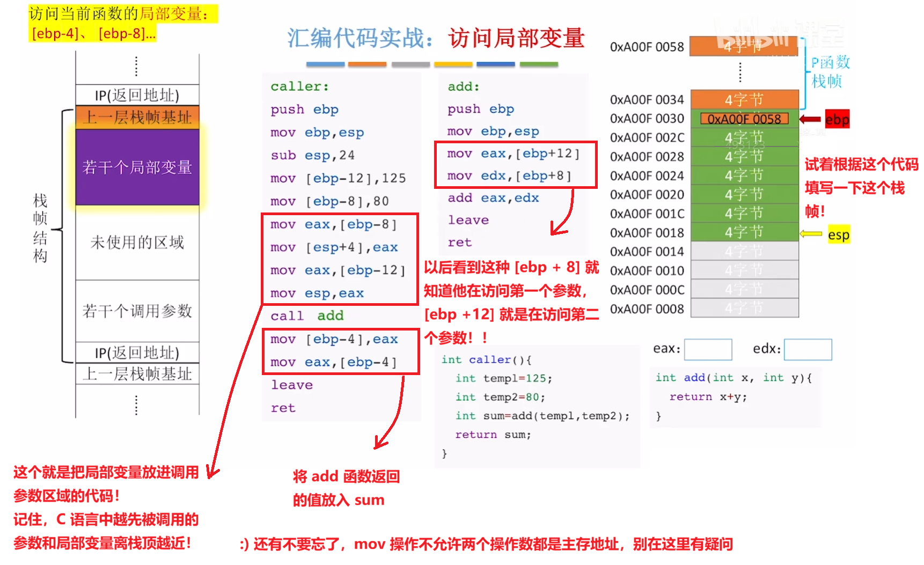
Task: Click the 'mov [ebp-4],eax' line
Action: click(x=334, y=339)
